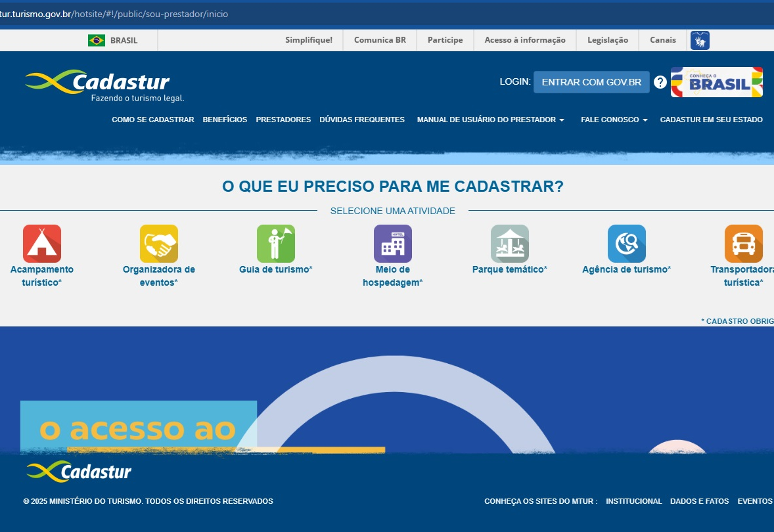Choose the Agência de turismo globe icon
774x532 pixels.
point(627,244)
